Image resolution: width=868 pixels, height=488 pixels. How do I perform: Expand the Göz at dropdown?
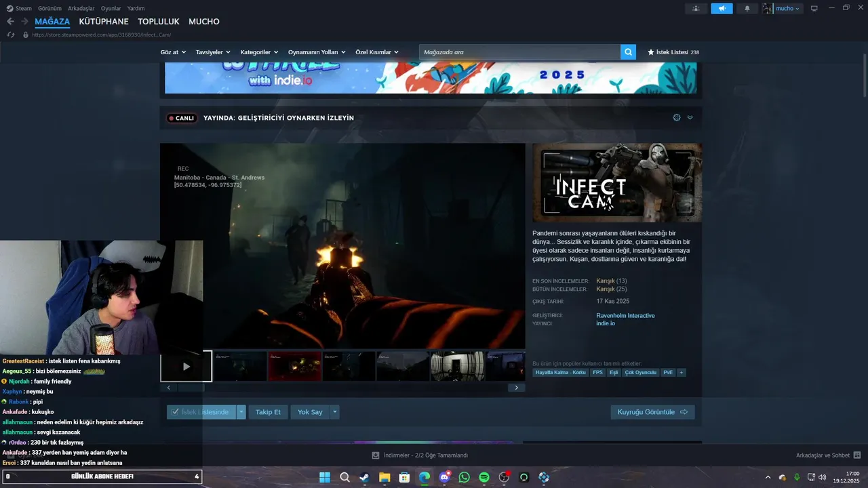(x=173, y=52)
